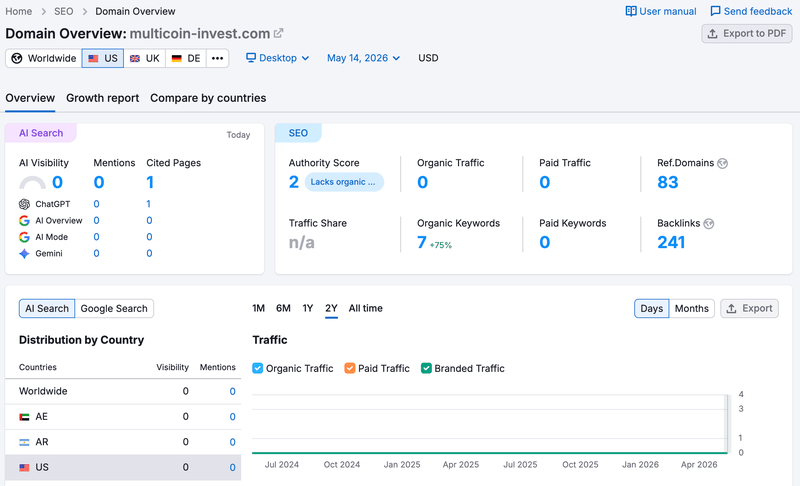The height and width of the screenshot is (486, 800).
Task: Click the Google icon next to AI Overview
Action: click(x=24, y=220)
